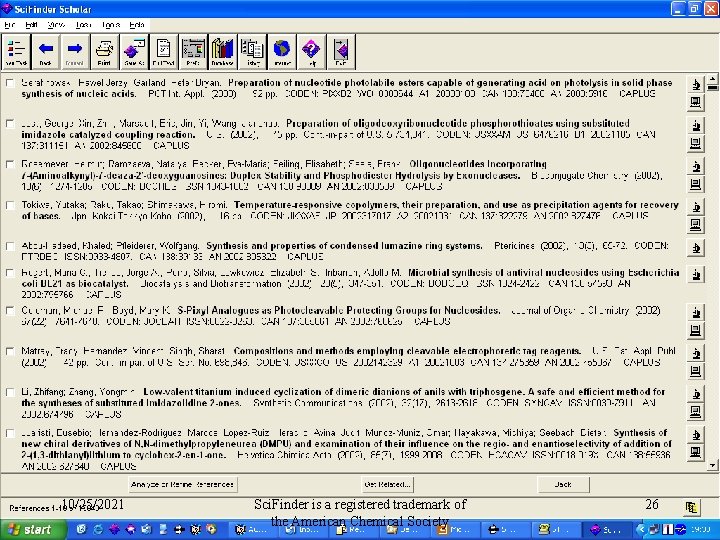Open Full Text from the toolbar
Image resolution: width=720 pixels, height=540 pixels.
point(163,51)
